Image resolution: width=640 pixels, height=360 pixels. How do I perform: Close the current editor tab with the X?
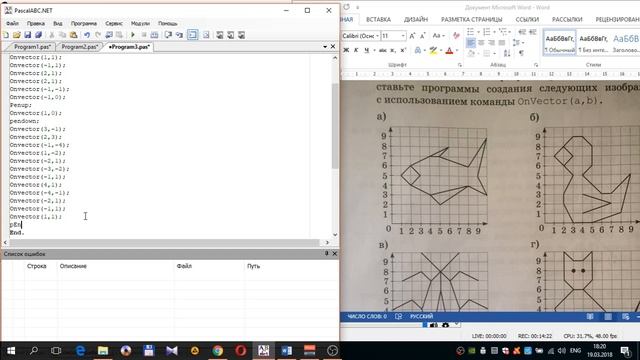333,47
